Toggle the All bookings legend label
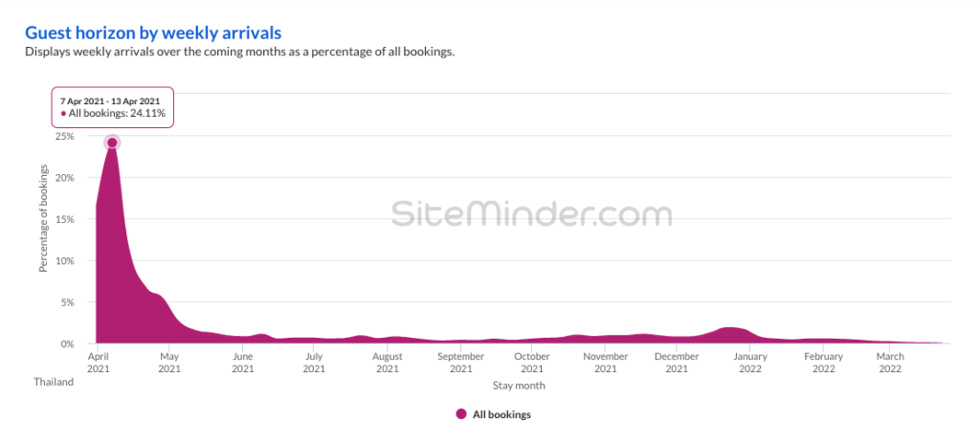The height and width of the screenshot is (443, 980). coord(501,414)
